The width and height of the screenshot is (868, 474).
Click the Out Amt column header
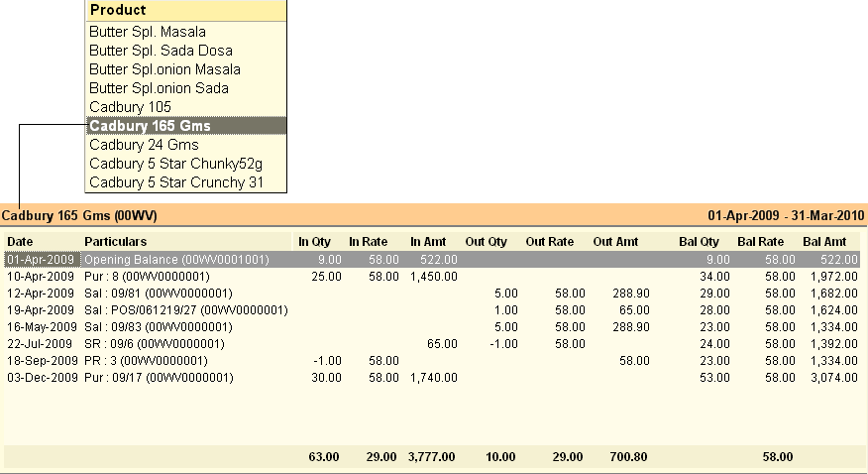(x=615, y=241)
